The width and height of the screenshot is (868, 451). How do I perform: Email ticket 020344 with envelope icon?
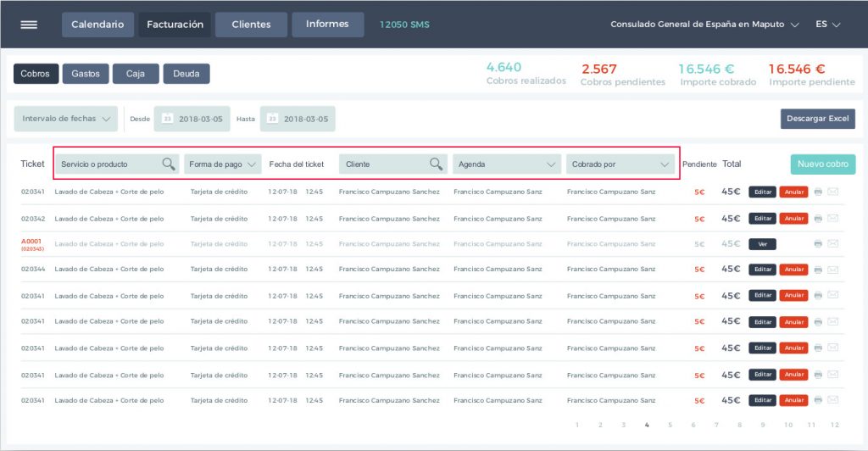tap(832, 270)
